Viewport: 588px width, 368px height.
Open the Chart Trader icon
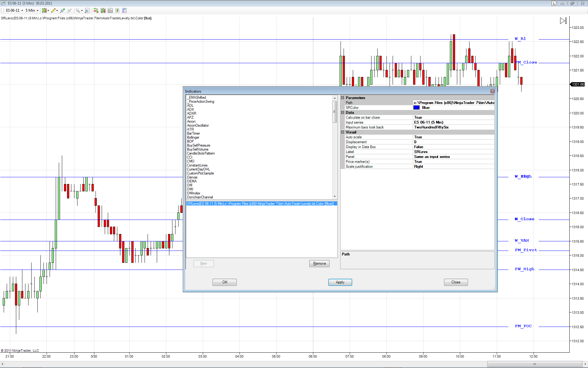96,10
